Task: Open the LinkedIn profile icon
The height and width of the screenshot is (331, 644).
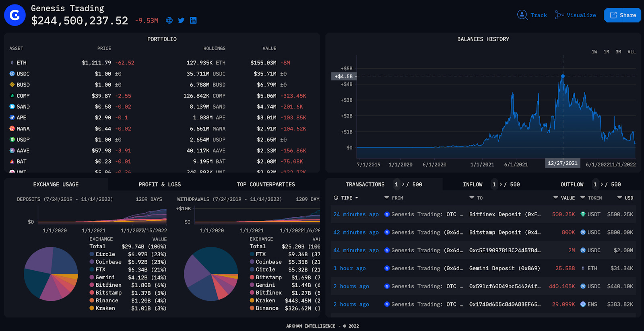Action: [x=193, y=21]
